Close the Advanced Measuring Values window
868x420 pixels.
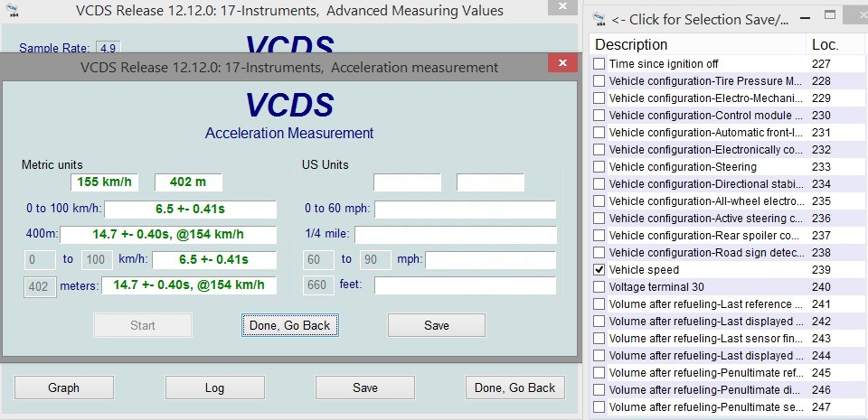pos(562,6)
